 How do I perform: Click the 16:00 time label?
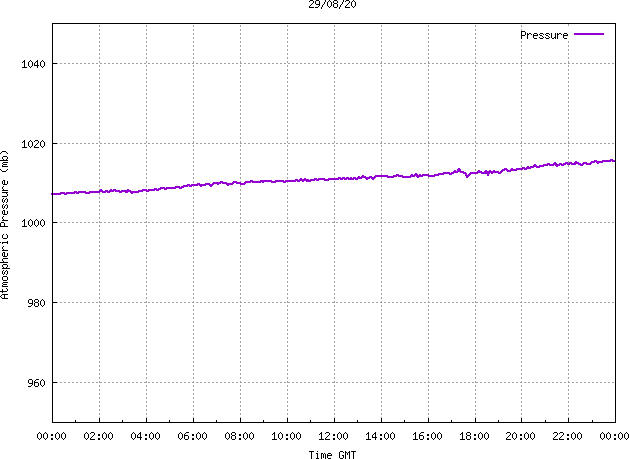427,436
